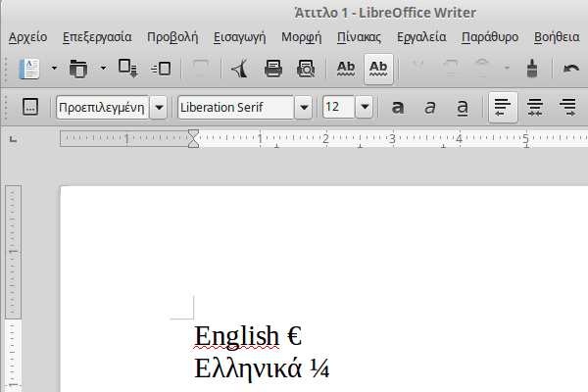Open the Εισαγωγή menu
588x392 pixels.
(239, 37)
